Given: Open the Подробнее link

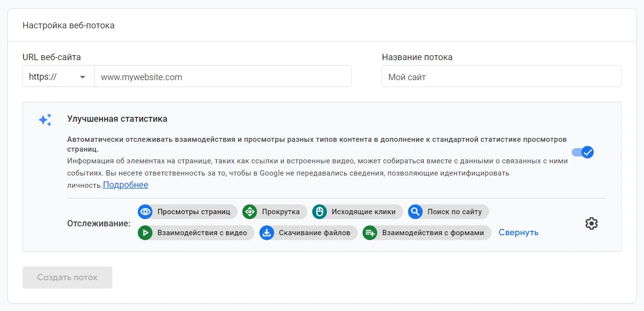Looking at the screenshot, I should 126,185.
